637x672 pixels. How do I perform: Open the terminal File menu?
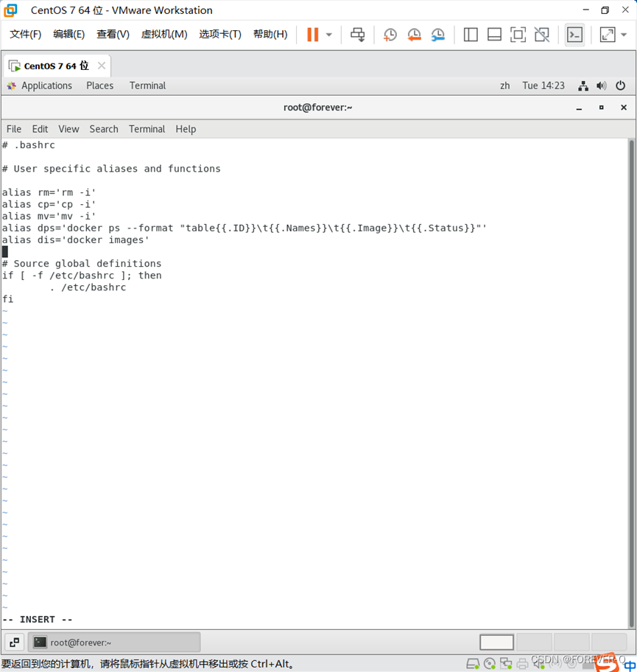(14, 129)
